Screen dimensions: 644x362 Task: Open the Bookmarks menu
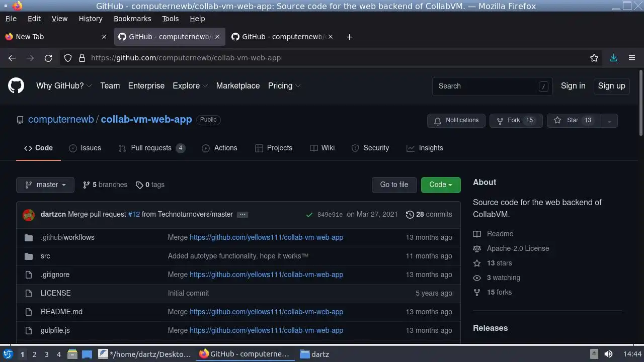(132, 19)
